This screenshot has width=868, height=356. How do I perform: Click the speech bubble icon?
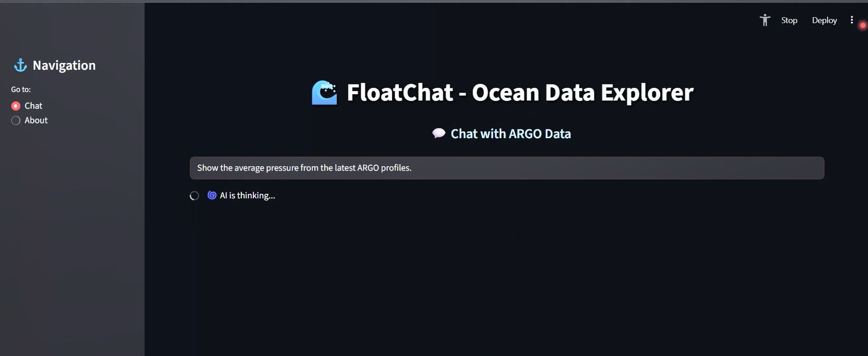click(438, 134)
